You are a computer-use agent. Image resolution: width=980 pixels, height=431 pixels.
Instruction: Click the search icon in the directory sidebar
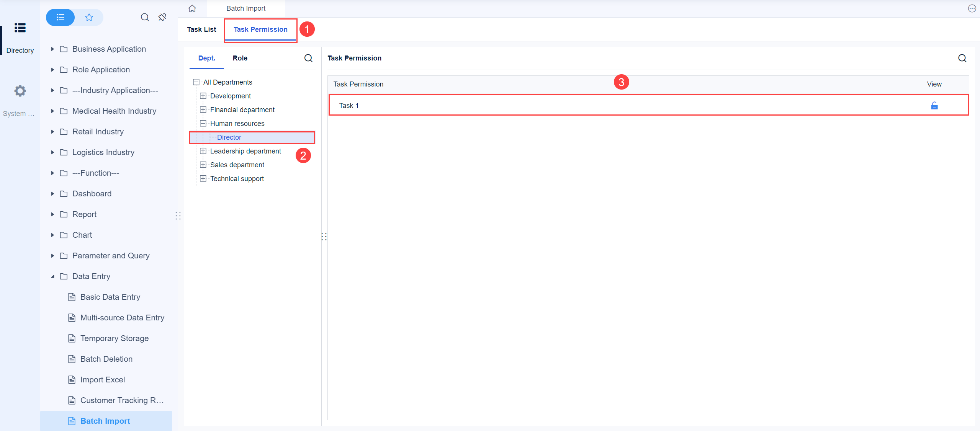[145, 17]
